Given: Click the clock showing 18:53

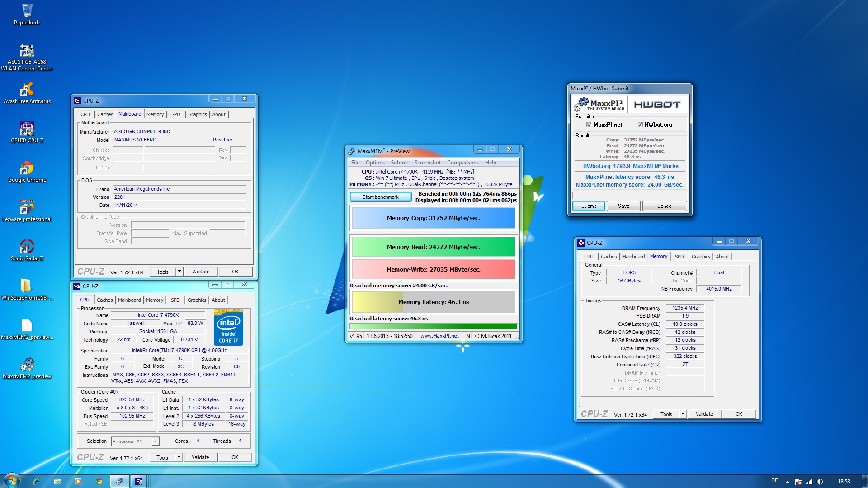Looking at the screenshot, I should pyautogui.click(x=844, y=482).
